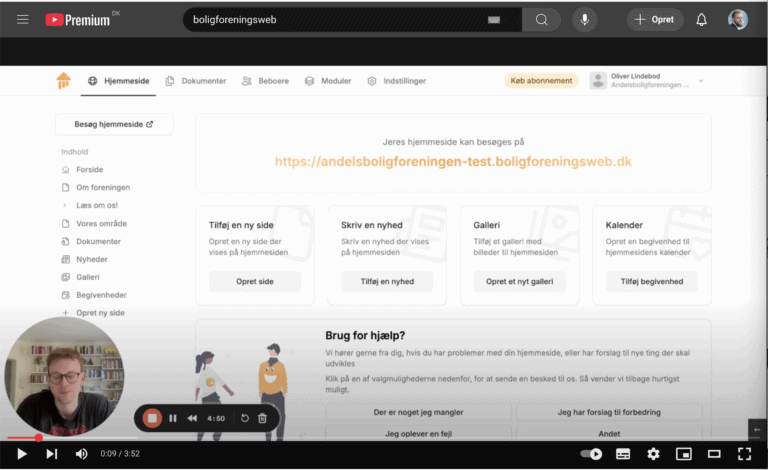The height and width of the screenshot is (470, 768).
Task: Delete the recording with trash icon
Action: [x=263, y=418]
